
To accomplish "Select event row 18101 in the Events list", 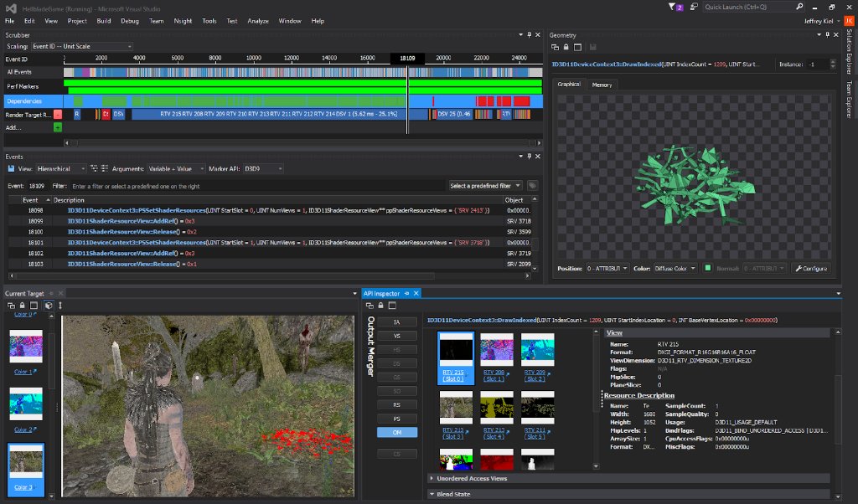I will tap(271, 243).
